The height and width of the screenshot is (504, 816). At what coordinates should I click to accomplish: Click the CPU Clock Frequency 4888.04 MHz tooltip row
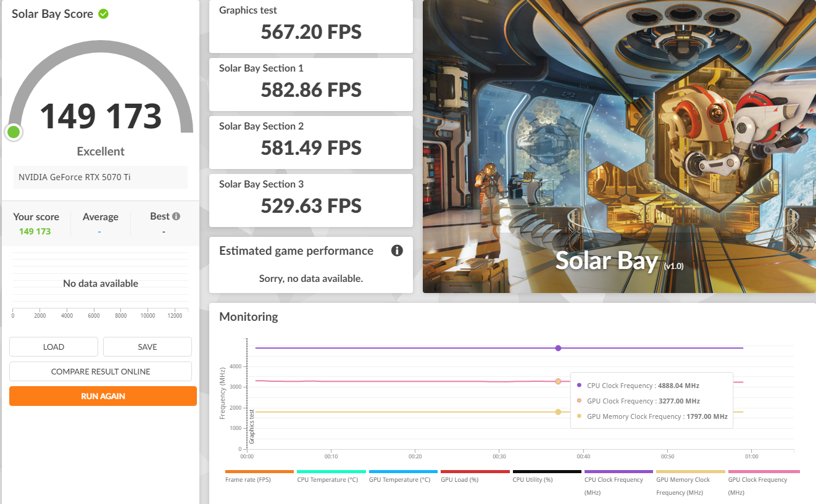click(638, 386)
